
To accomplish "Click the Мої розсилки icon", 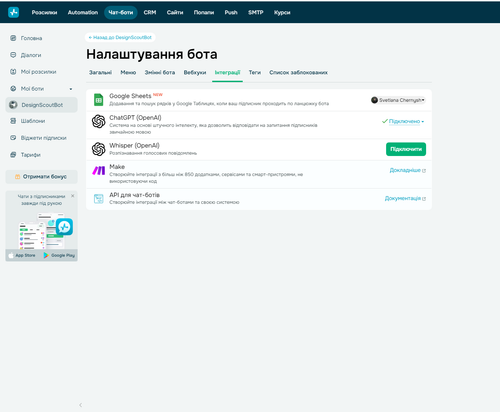I will (13, 72).
